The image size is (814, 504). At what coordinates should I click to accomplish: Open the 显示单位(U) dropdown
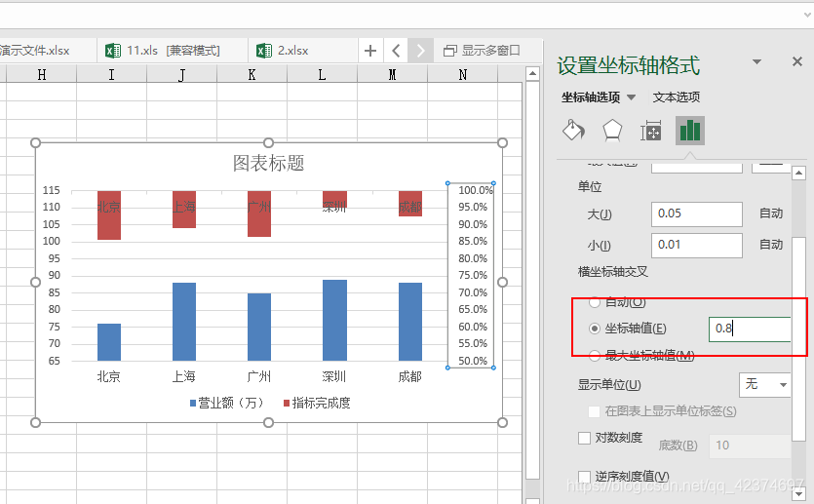pos(764,385)
